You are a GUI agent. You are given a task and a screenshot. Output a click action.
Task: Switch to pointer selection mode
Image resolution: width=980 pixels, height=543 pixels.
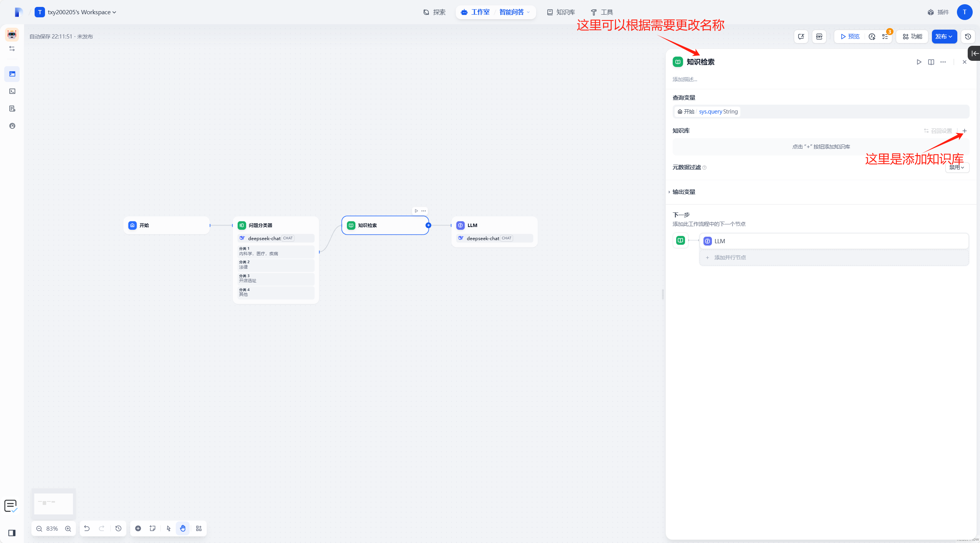168,528
